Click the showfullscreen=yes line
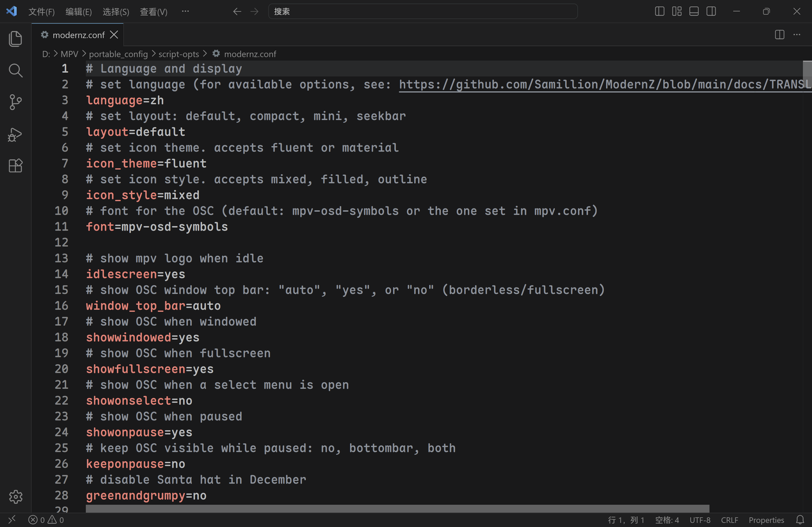 [149, 369]
